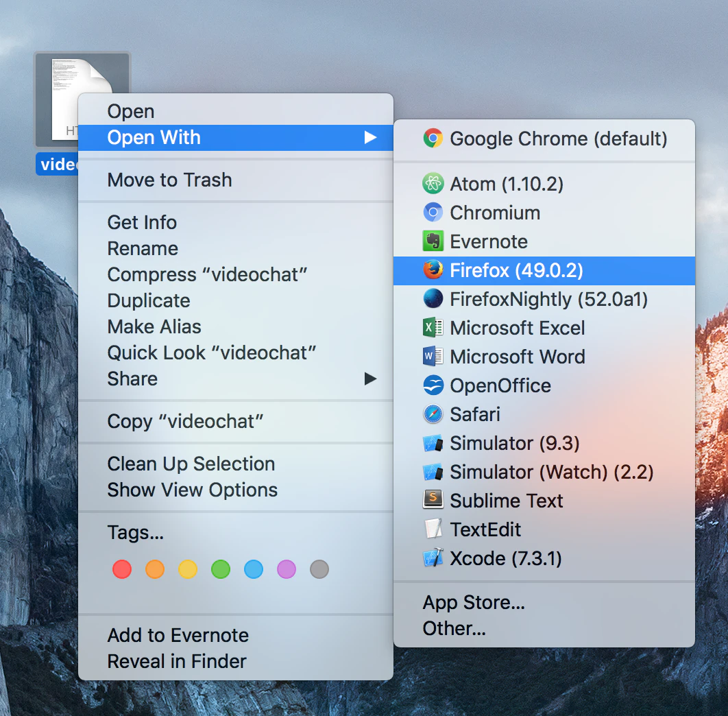Choose Compress "videochat"

coord(235,274)
